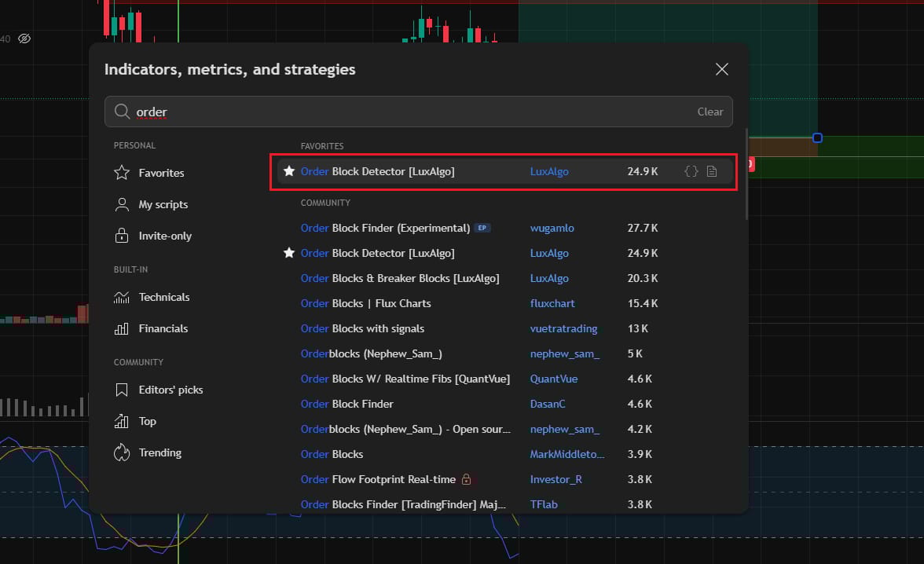
Task: Unfavorite Order Block Detector in Favorites section
Action: 288,171
